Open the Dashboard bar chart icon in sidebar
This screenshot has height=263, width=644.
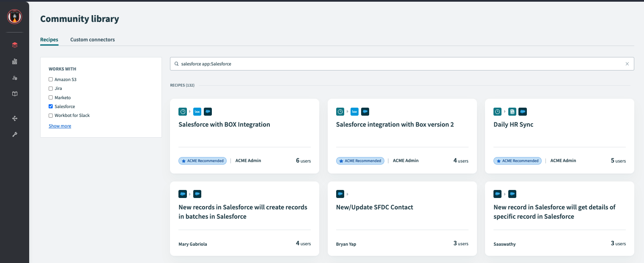(14, 61)
